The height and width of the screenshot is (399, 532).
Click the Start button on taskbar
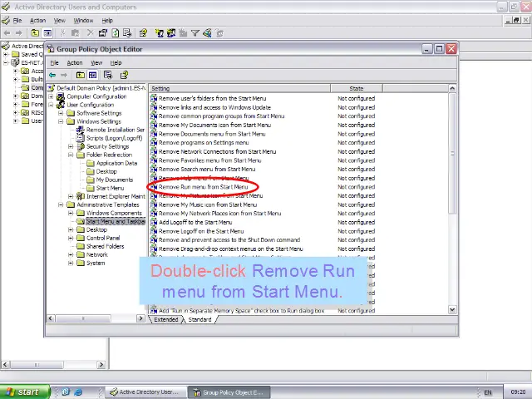24,392
